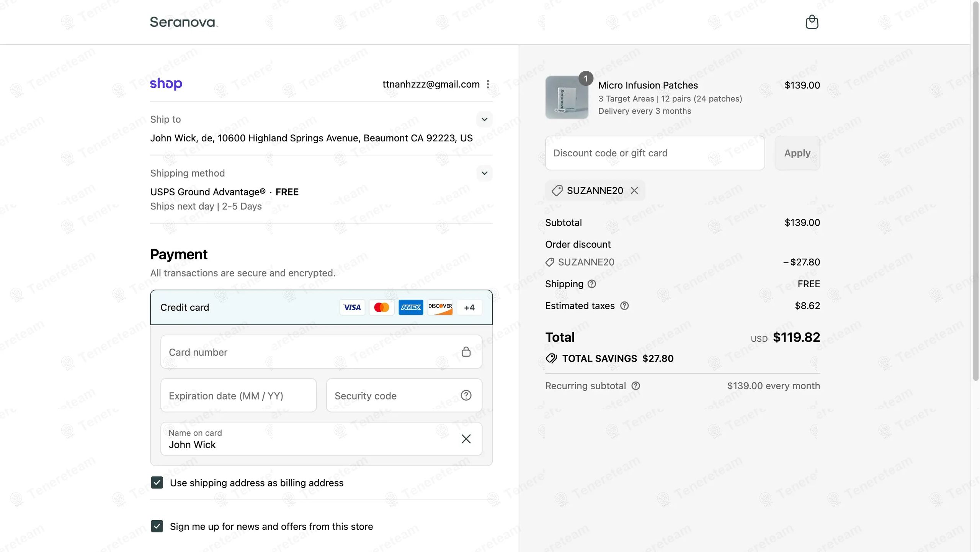Screen dimensions: 980x552
Task: Click the Order discount SUZANNE20 tag icon
Action: tap(550, 262)
